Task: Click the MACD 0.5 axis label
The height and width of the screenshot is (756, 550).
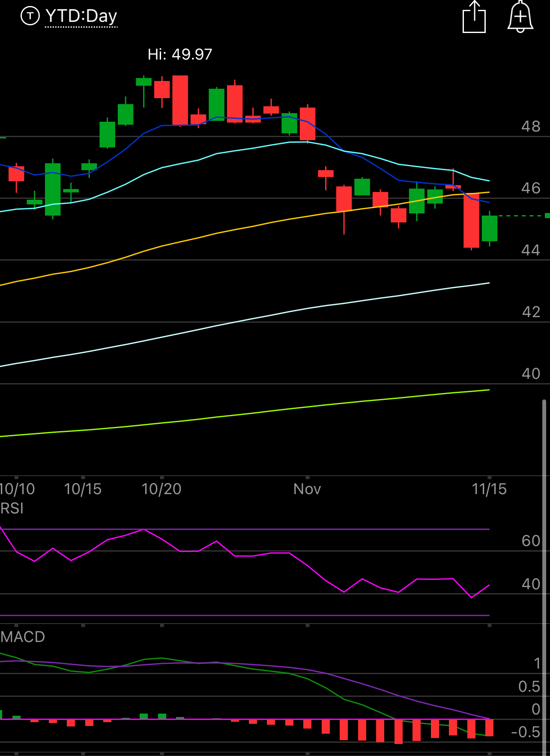Action: coord(529,687)
